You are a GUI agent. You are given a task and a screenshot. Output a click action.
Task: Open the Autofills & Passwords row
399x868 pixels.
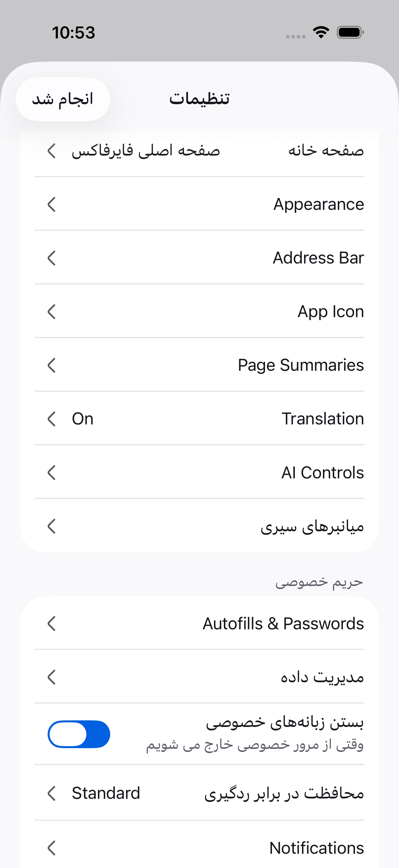click(199, 623)
